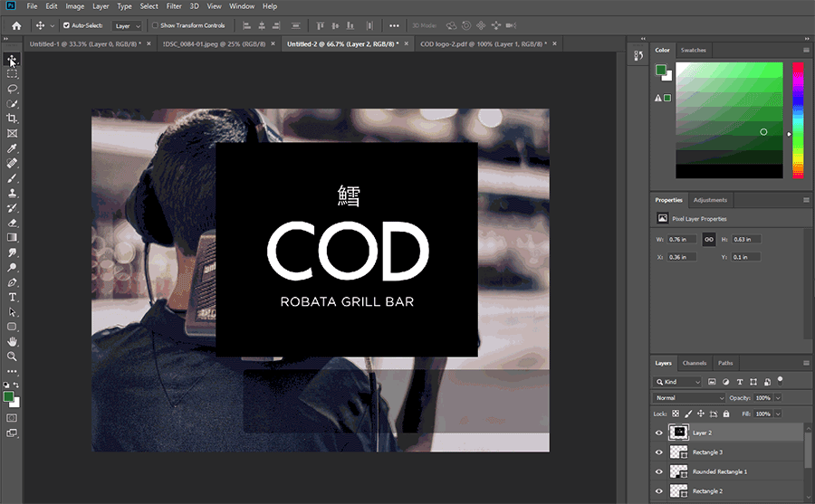The width and height of the screenshot is (815, 504).
Task: Pick a color in the color field
Action: 729,120
